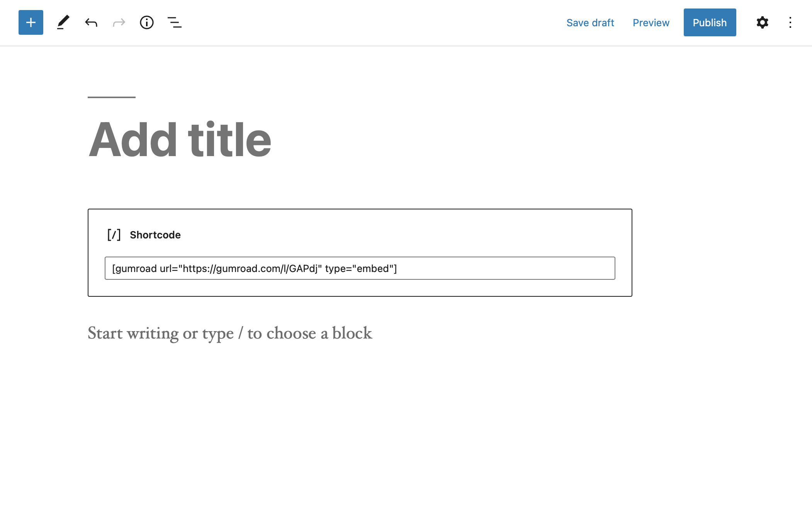Open the list view outline icon

pyautogui.click(x=175, y=22)
